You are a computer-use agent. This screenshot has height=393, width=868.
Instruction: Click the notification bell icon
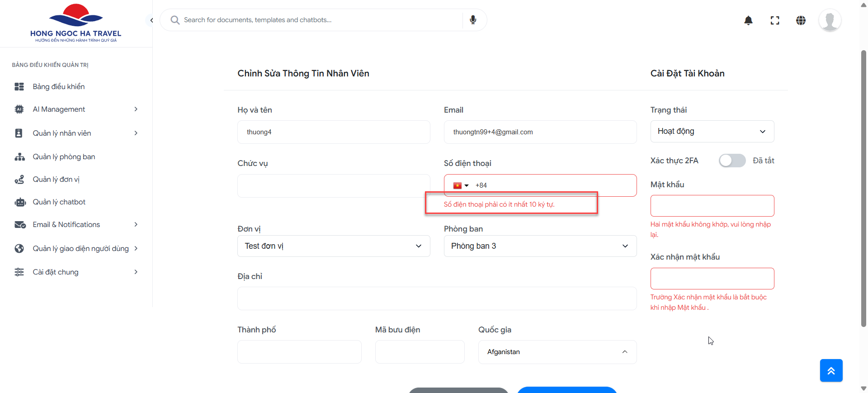tap(748, 20)
